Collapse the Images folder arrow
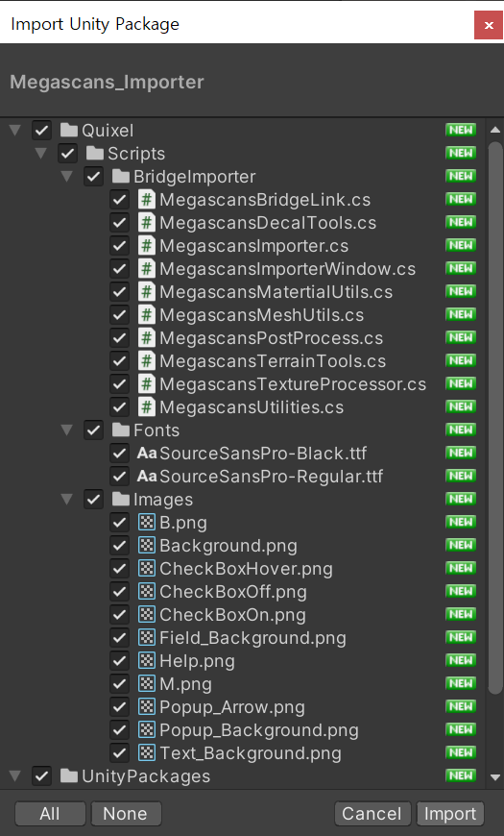The width and height of the screenshot is (504, 836). click(x=67, y=500)
